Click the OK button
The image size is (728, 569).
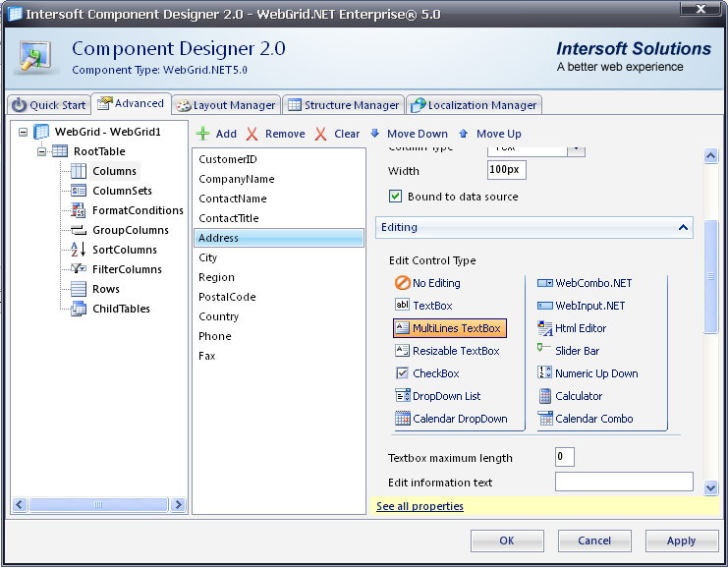click(x=507, y=541)
